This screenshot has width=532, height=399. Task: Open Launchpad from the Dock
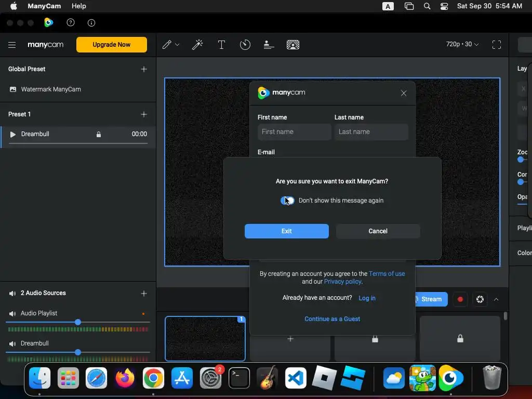68,378
